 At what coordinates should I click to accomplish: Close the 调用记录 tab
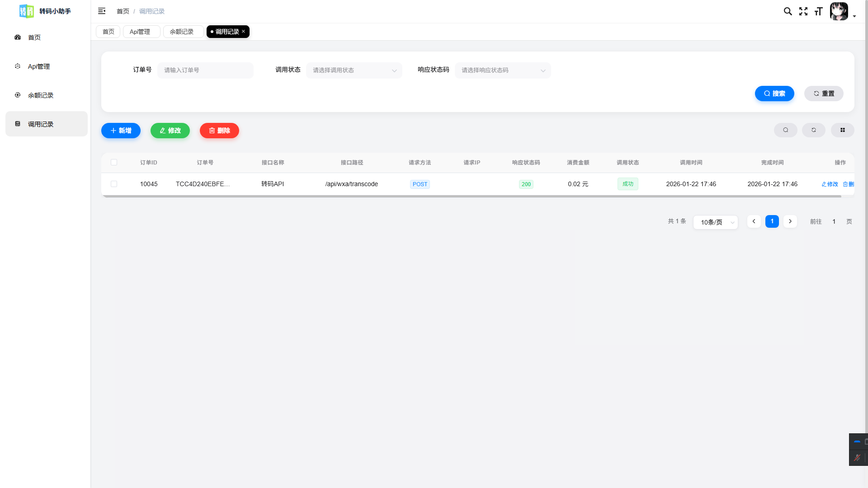[x=244, y=31]
